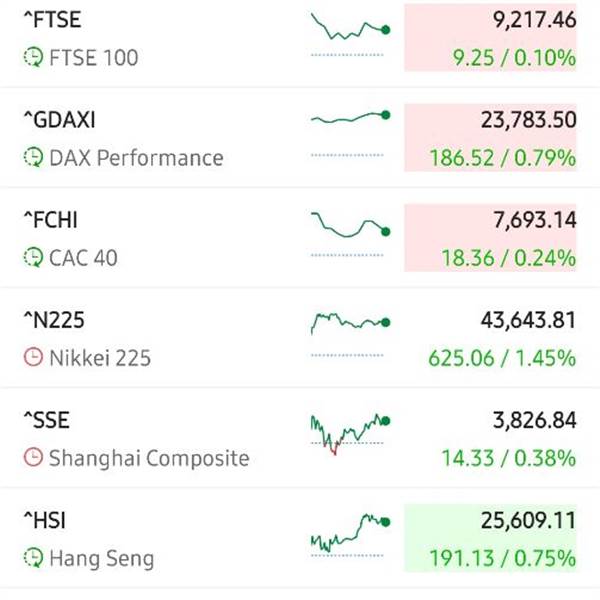This screenshot has width=600, height=600.
Task: Click the red clock icon beside Nikkei 225
Action: pyautogui.click(x=33, y=357)
